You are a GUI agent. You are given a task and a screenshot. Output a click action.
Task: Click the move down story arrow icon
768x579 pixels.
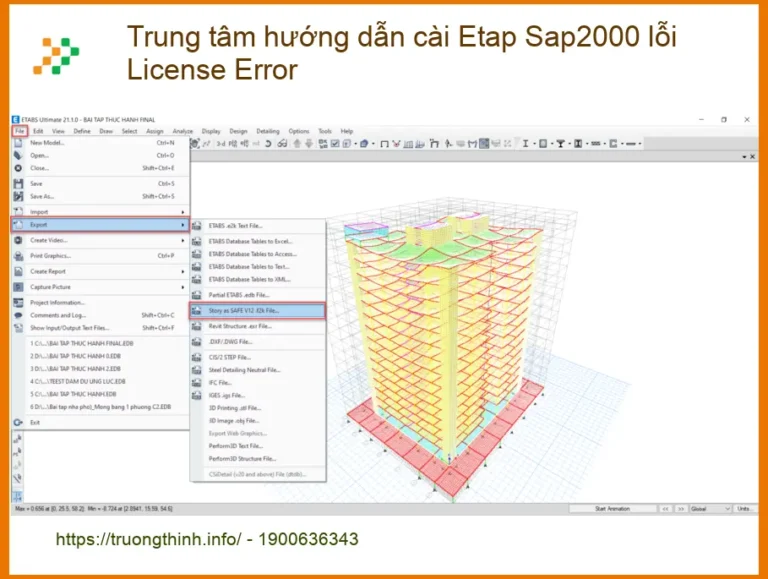pos(309,144)
